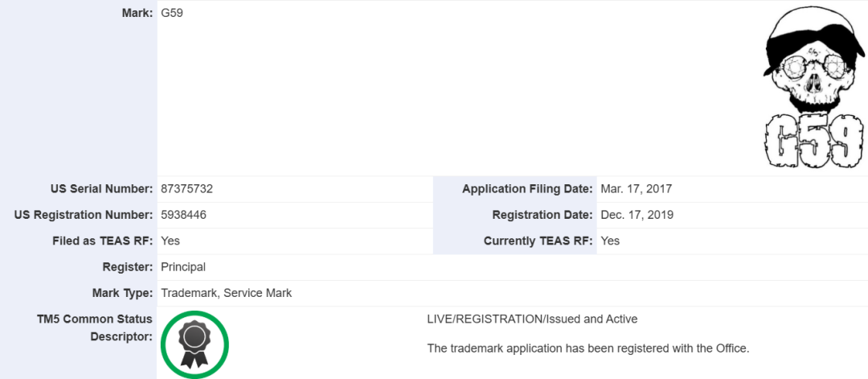Image resolution: width=868 pixels, height=379 pixels.
Task: Click the Mark Type label
Action: tap(122, 293)
